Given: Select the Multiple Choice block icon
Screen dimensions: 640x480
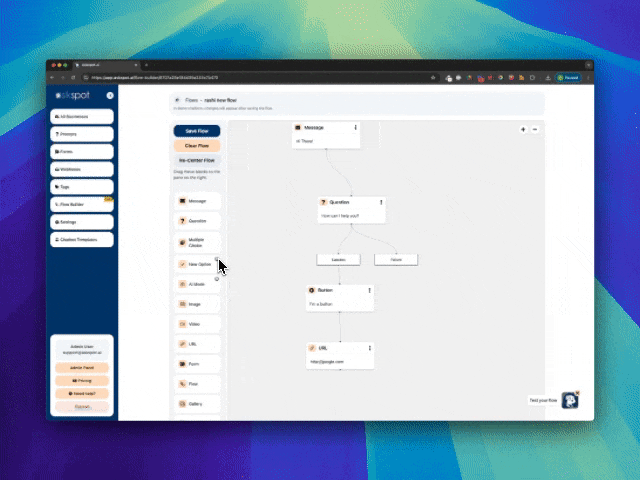Looking at the screenshot, I should click(182, 242).
